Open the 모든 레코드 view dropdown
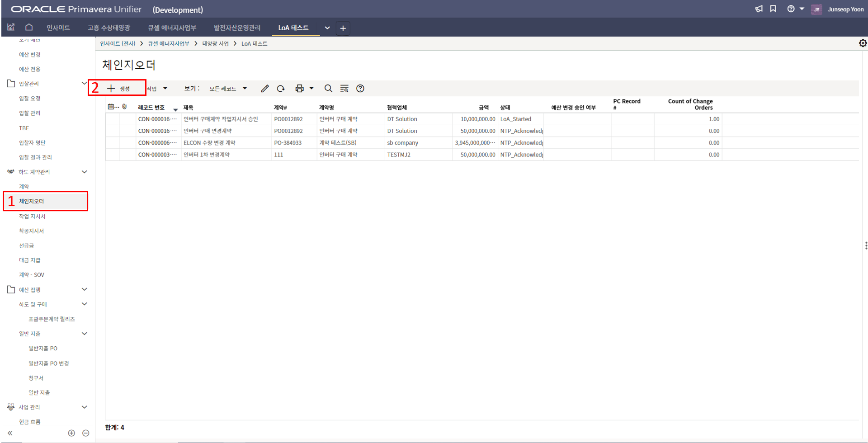 (228, 89)
